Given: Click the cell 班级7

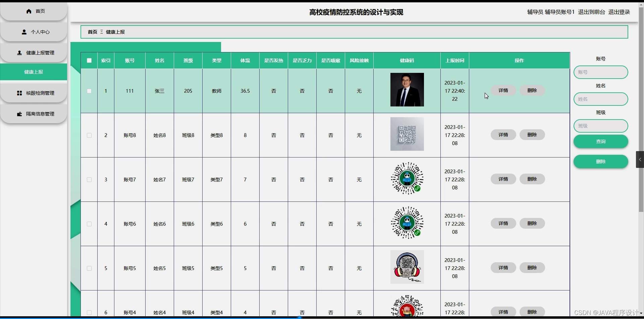Looking at the screenshot, I should pos(188,180).
